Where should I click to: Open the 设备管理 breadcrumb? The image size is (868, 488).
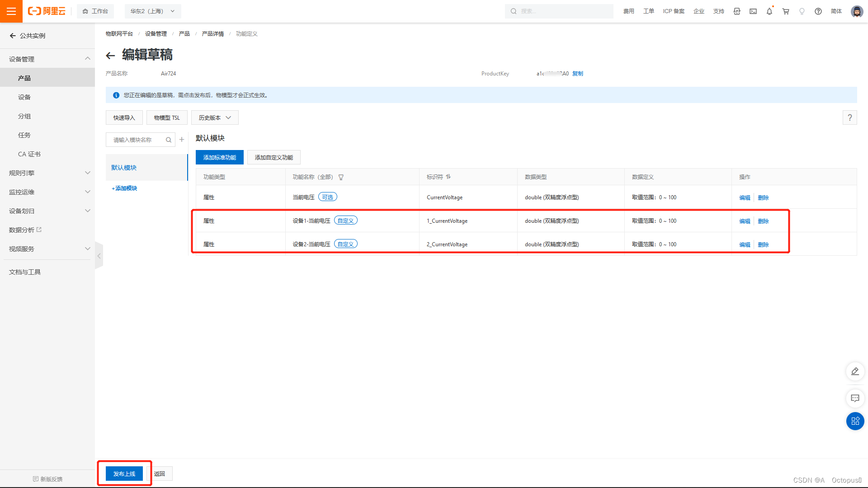156,33
